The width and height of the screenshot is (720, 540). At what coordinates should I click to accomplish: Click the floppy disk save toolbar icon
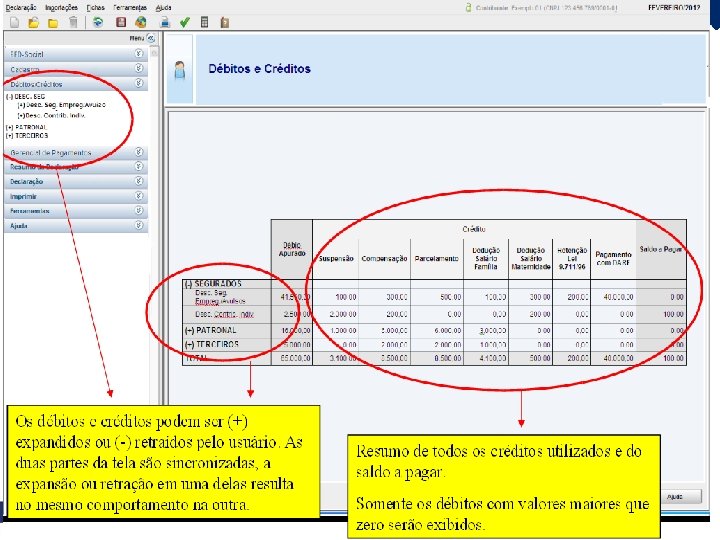tap(121, 22)
